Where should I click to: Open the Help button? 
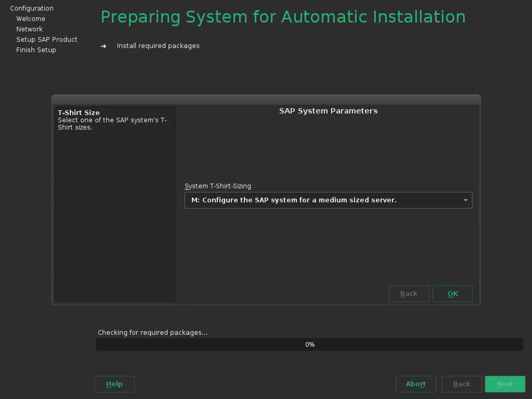tap(114, 384)
